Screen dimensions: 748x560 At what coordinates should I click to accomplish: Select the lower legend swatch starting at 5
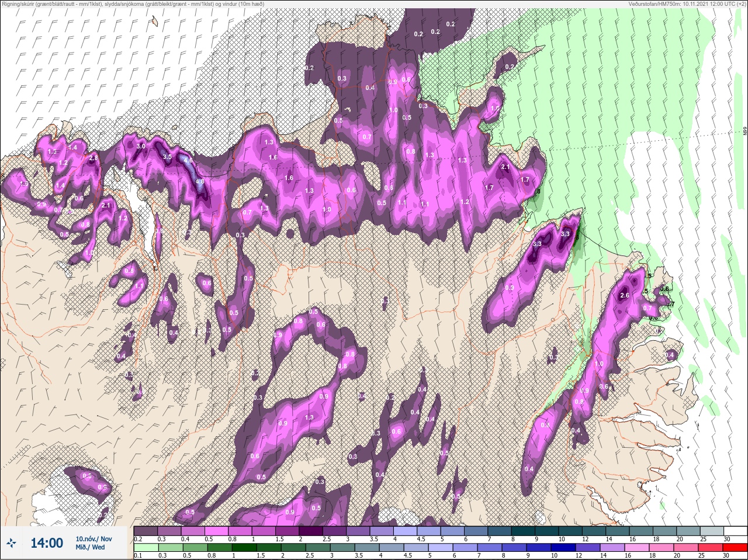(442, 548)
